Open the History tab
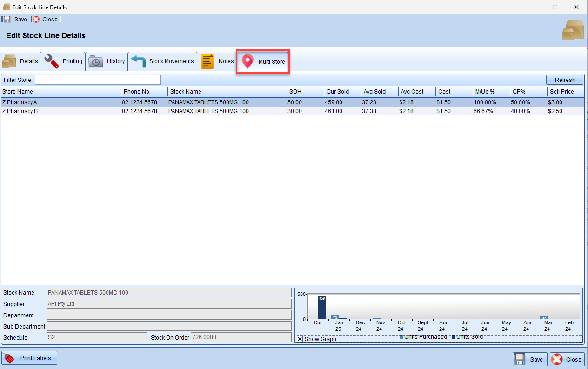 pos(107,61)
